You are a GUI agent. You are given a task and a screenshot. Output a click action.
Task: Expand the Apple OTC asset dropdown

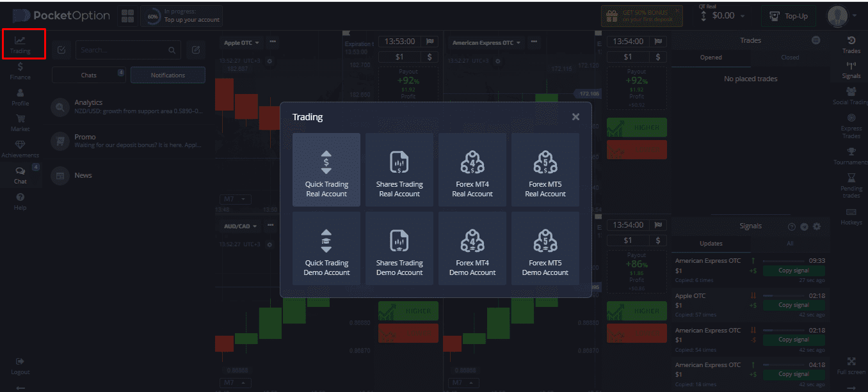[x=241, y=43]
